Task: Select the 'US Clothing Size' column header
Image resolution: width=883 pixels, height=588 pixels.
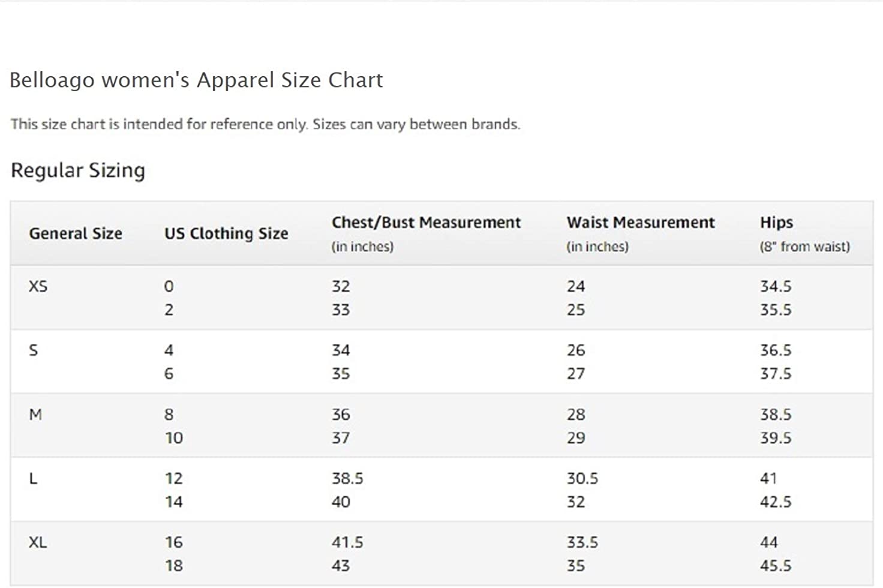Action: pyautogui.click(x=226, y=233)
